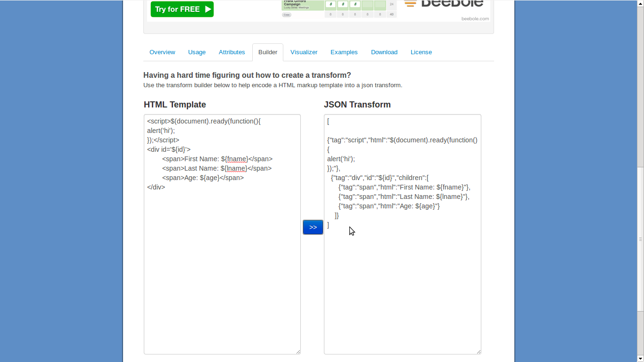Open the Overview tab

click(162, 52)
